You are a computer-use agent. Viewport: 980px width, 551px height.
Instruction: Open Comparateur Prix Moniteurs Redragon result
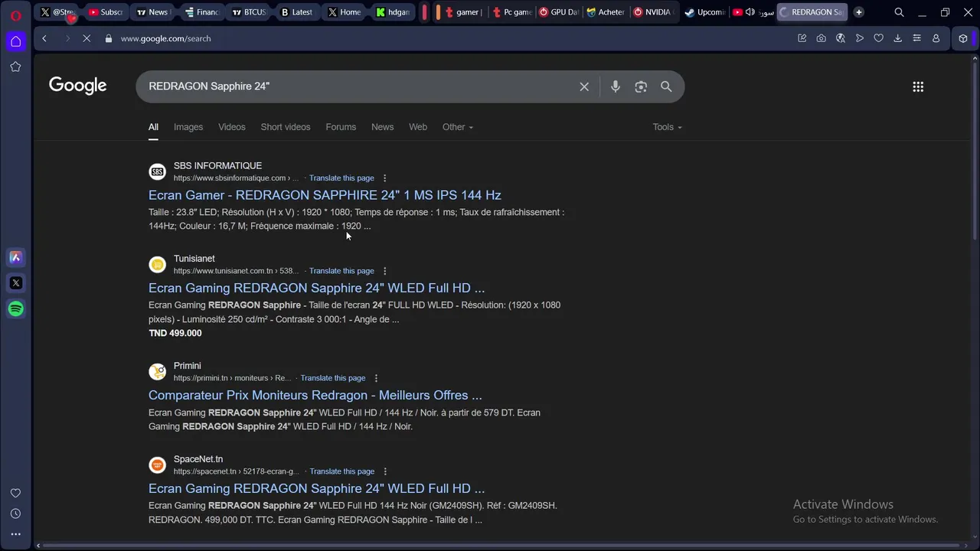coord(315,395)
